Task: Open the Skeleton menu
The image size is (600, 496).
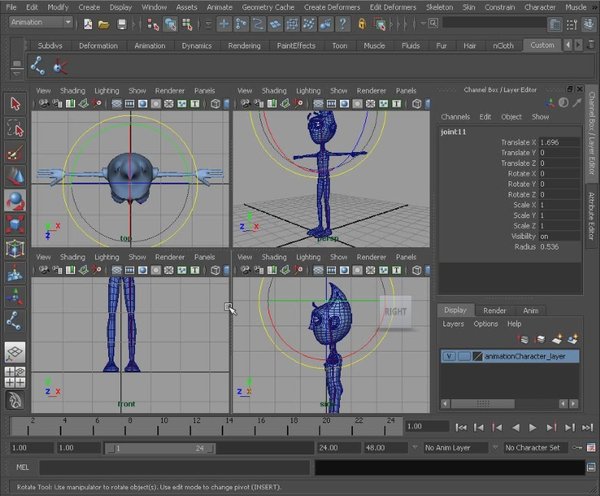Action: tap(439, 7)
